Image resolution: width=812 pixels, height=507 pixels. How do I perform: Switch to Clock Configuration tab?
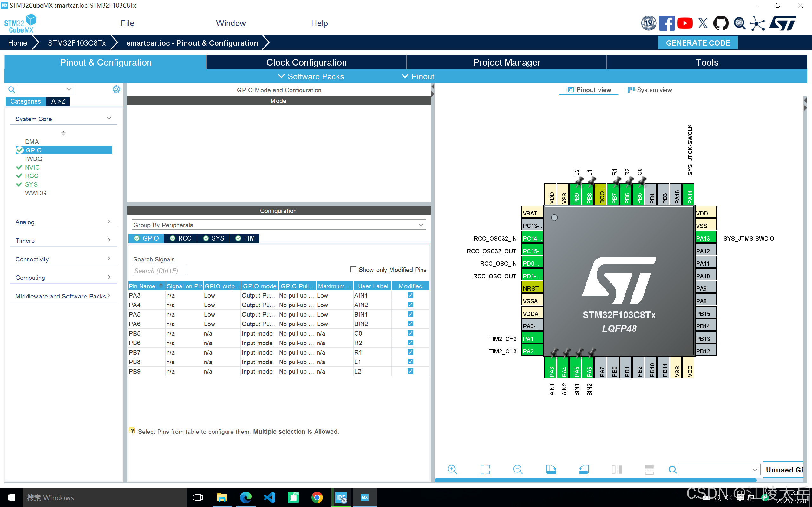(306, 62)
